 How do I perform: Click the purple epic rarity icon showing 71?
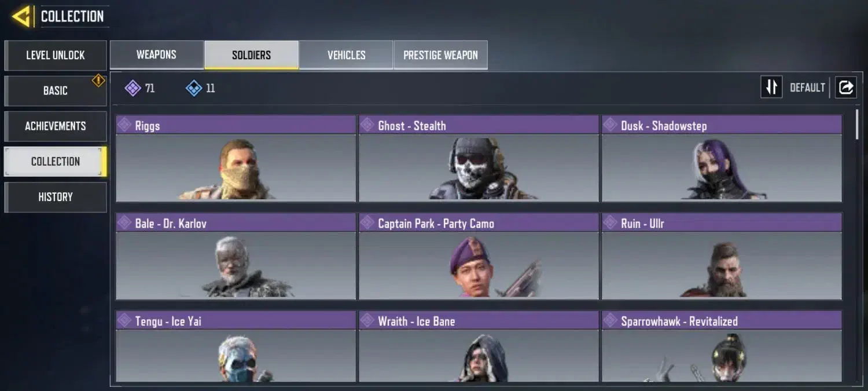(133, 88)
